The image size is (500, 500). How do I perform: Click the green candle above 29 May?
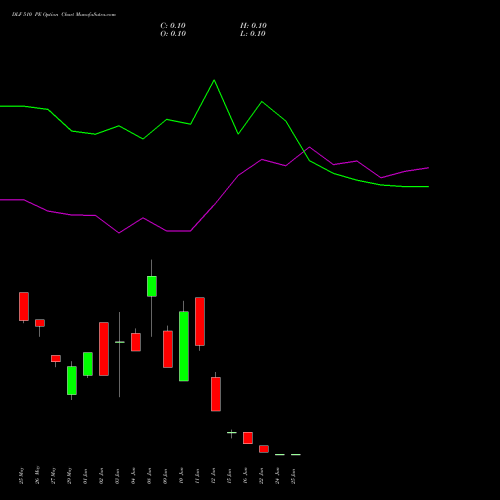72,380
